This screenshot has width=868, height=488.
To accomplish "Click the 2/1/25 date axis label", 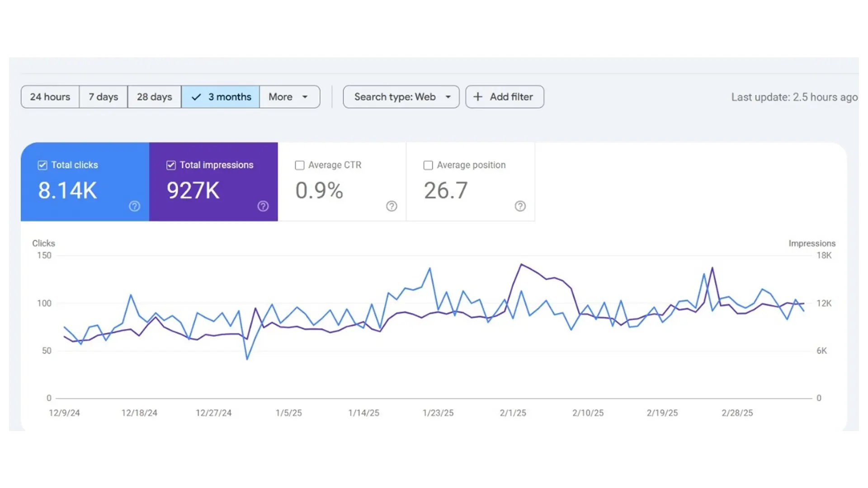I will pos(513,413).
